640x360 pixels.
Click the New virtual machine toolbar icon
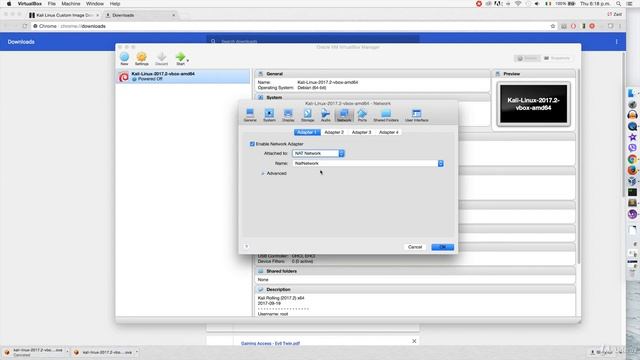coord(124,58)
